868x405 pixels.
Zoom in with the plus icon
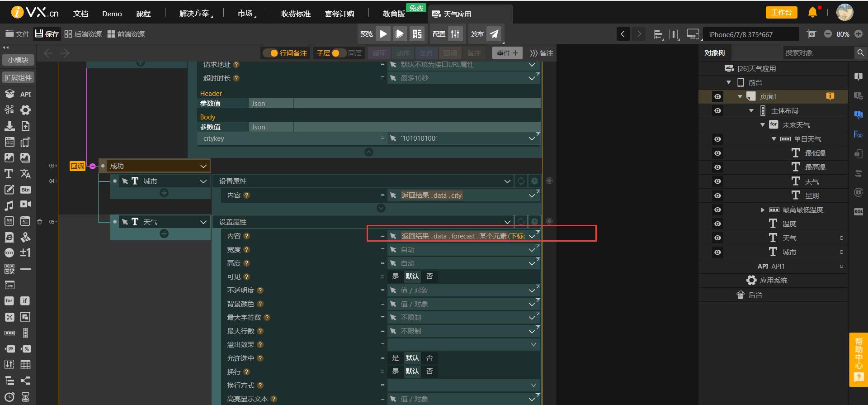[x=859, y=34]
